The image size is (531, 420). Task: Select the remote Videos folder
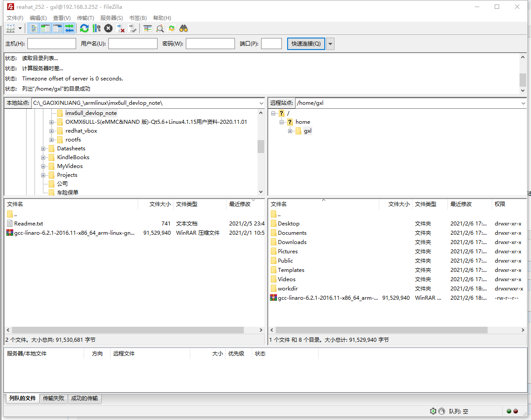tap(287, 279)
